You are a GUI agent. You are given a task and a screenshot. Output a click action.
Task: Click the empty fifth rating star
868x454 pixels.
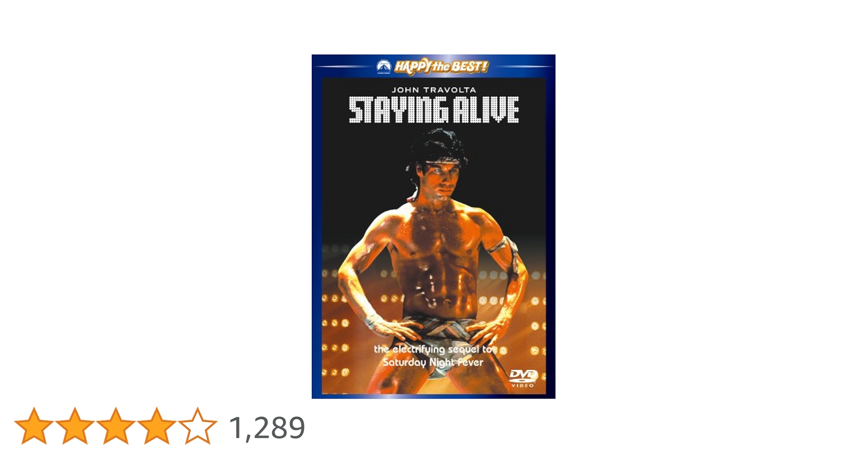click(x=198, y=426)
